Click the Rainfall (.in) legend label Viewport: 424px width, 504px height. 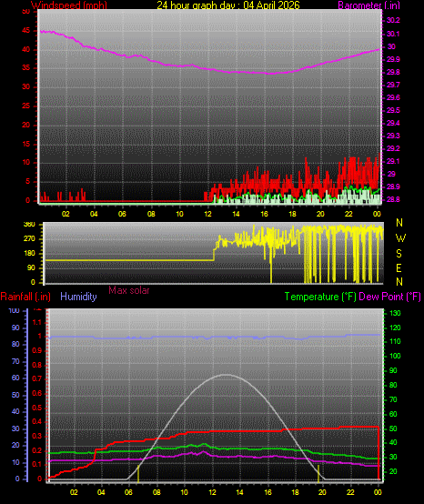tap(25, 297)
